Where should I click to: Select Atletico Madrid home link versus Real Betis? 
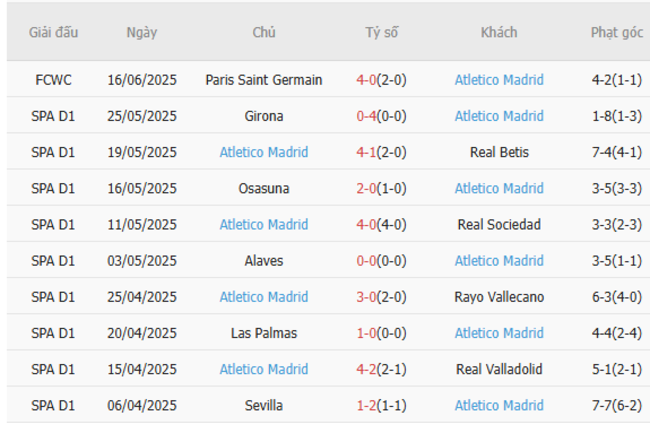[264, 152]
